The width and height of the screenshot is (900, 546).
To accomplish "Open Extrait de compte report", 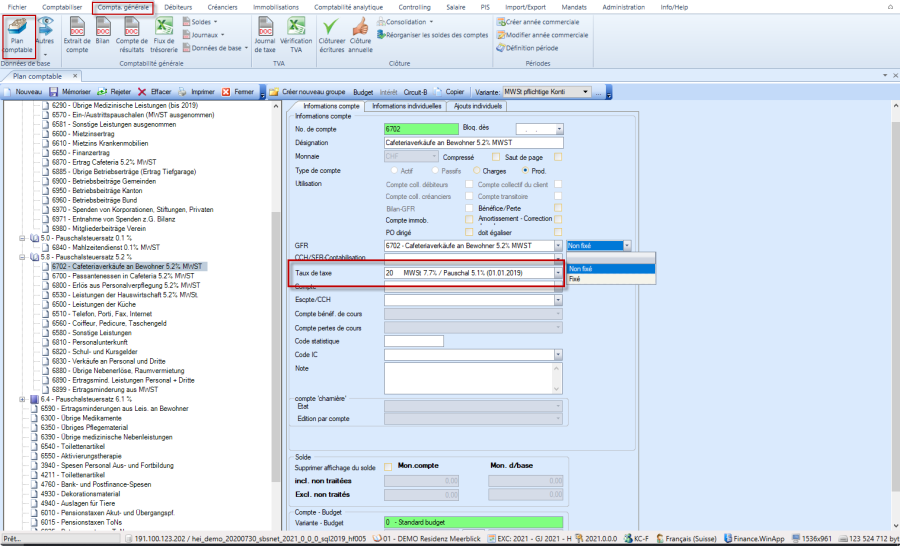I will tap(77, 36).
